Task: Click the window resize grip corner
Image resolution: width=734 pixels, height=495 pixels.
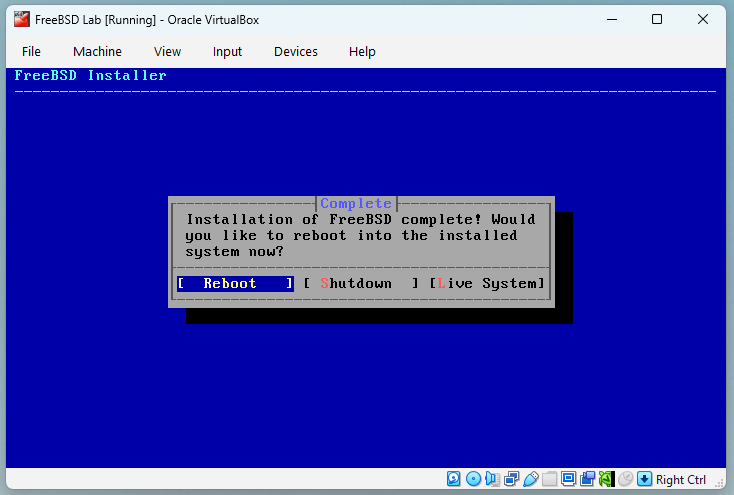Action: [719, 484]
